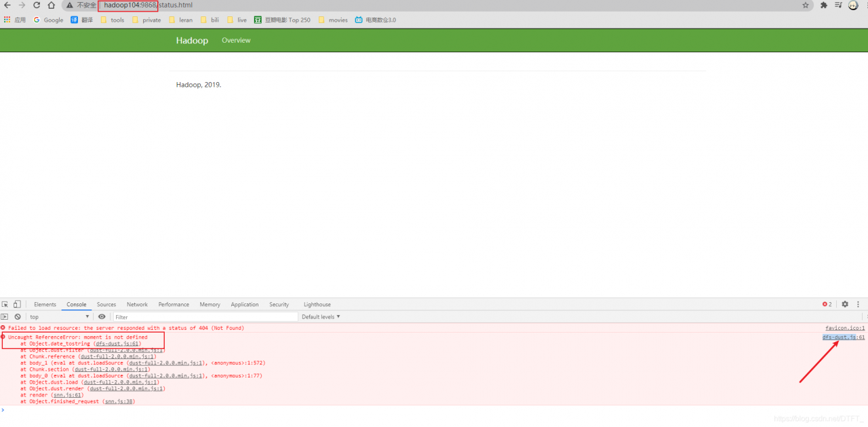Click the Uncaught ReferenceError message text
The width and height of the screenshot is (868, 427).
(77, 337)
